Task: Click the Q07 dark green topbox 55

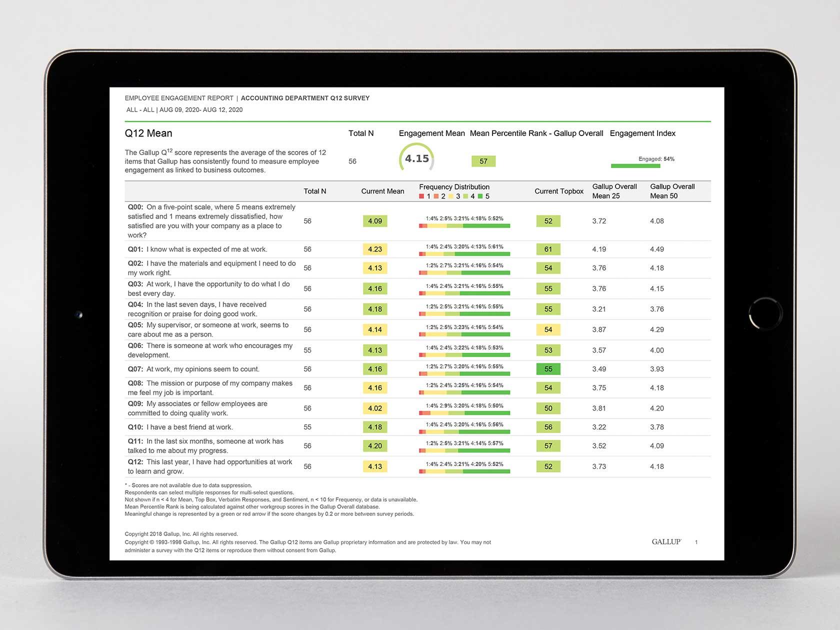Action: (x=548, y=369)
